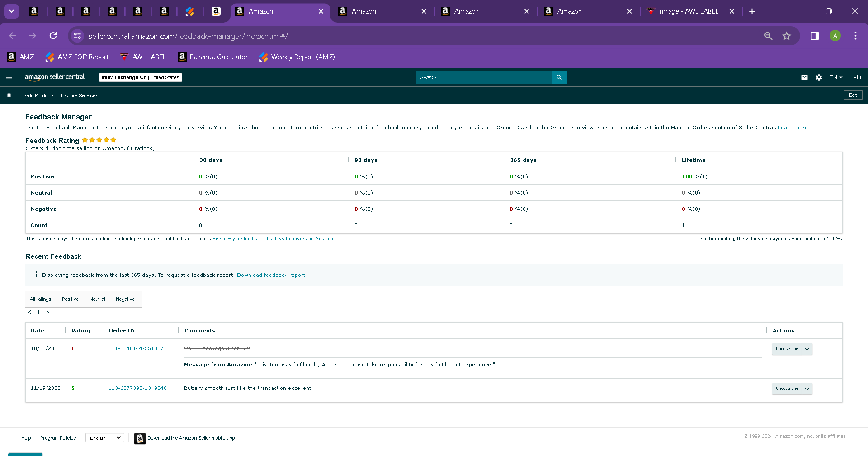Image resolution: width=868 pixels, height=456 pixels.
Task: Open the AMZ bookmark
Action: [x=20, y=57]
